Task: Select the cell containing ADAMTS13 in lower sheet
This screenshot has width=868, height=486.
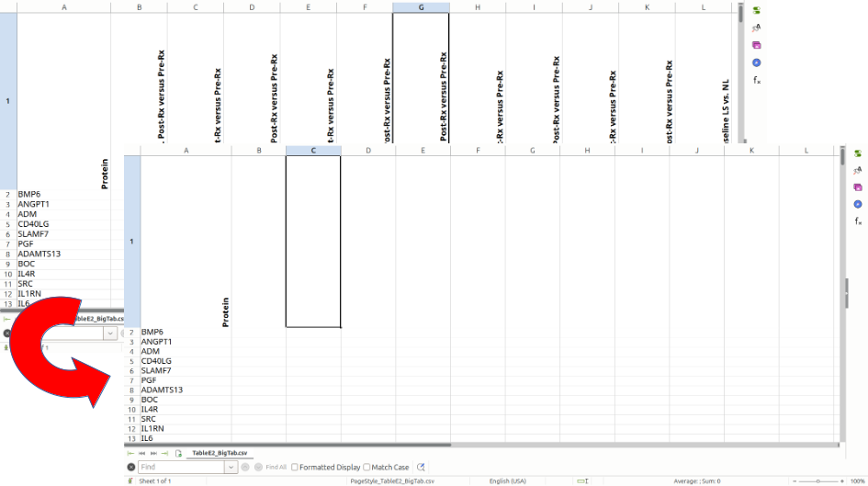Action: (162, 390)
